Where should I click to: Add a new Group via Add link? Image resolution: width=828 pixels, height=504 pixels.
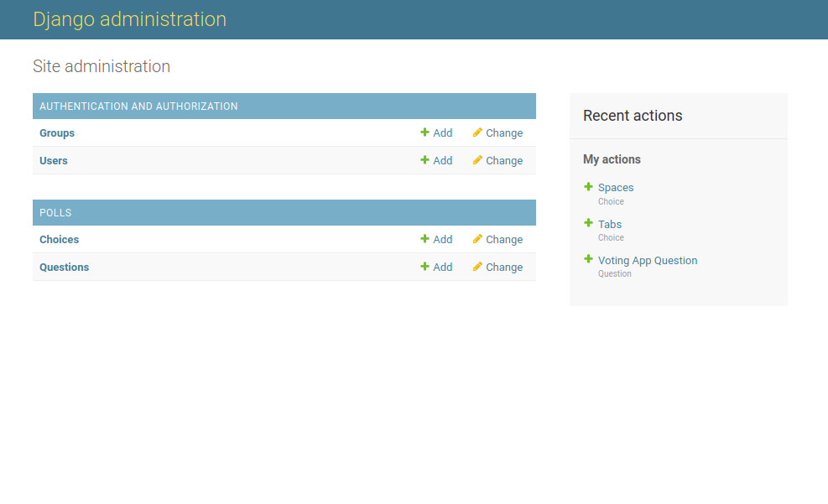442,133
